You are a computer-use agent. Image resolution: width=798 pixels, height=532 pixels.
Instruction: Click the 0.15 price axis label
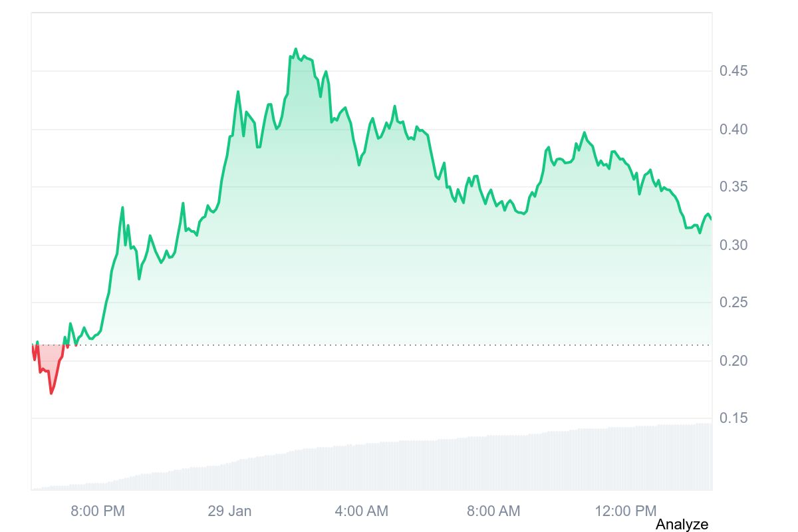[x=733, y=418]
